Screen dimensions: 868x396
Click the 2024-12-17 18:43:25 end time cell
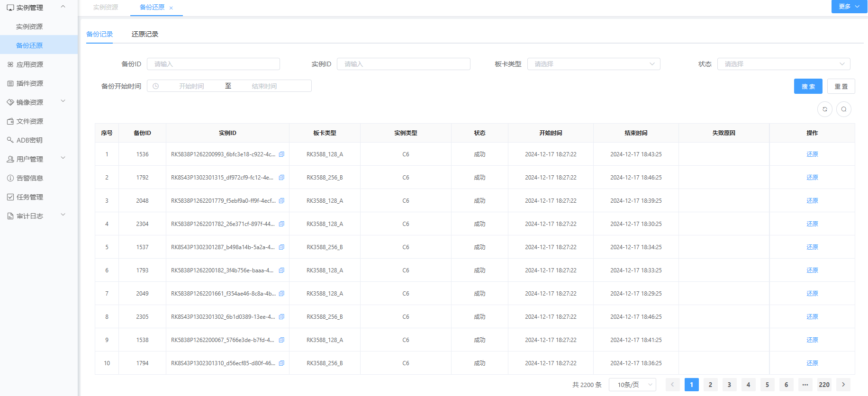(636, 154)
